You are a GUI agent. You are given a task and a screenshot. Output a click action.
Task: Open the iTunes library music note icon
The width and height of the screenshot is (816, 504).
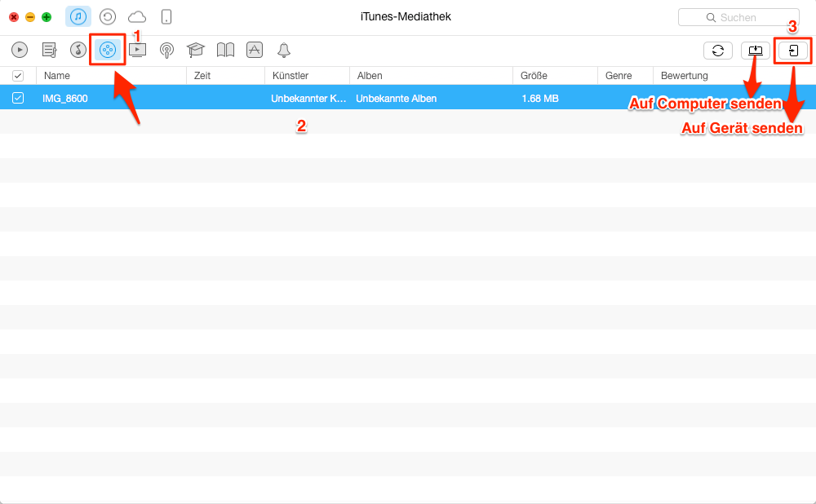(x=78, y=16)
